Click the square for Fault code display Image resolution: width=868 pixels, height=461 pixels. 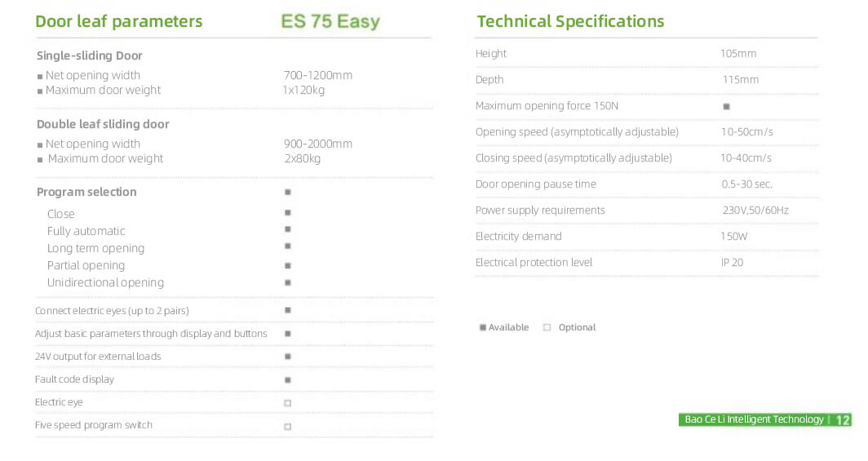[287, 379]
